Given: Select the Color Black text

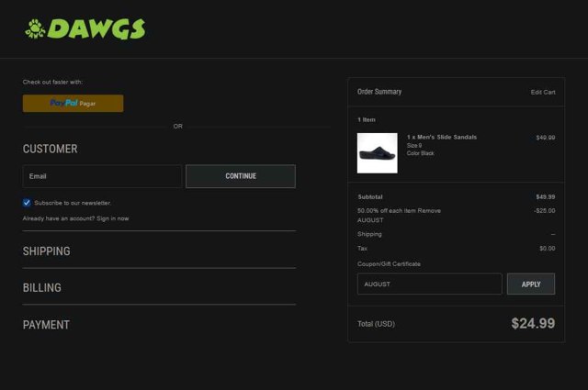Looking at the screenshot, I should (x=421, y=153).
